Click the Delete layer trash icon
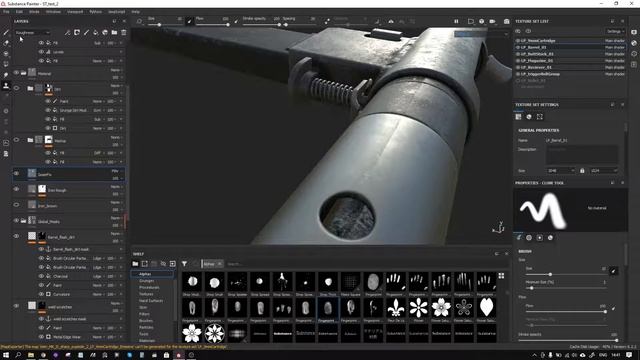The height and width of the screenshot is (360, 640). [124, 32]
